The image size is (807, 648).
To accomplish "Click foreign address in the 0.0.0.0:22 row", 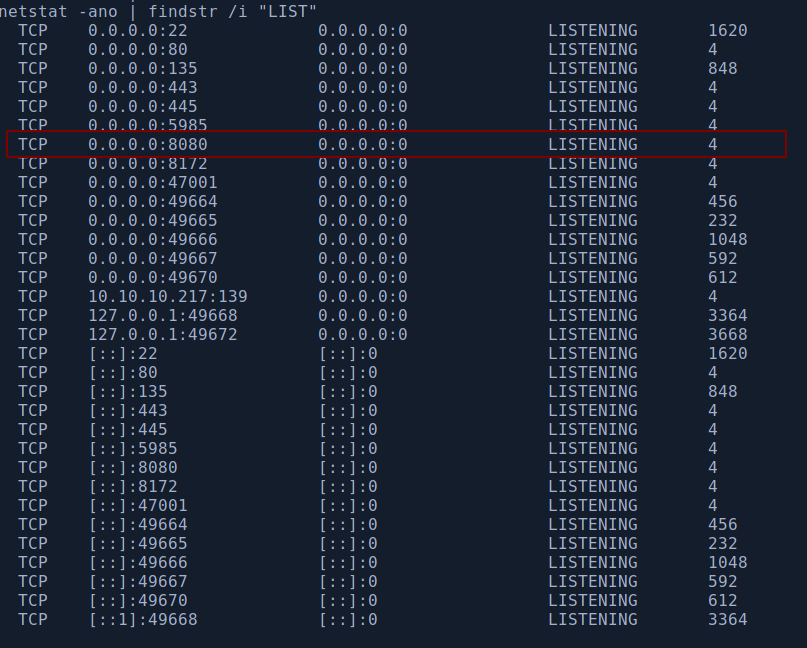I will coord(362,30).
